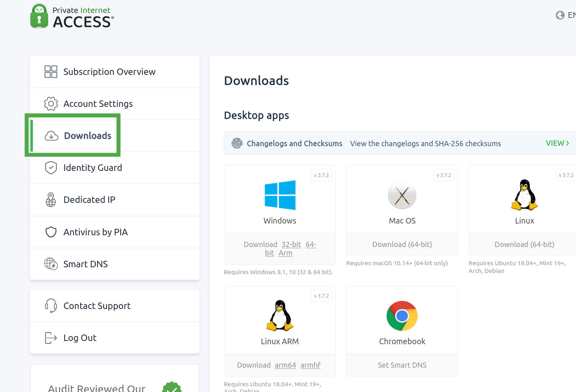The height and width of the screenshot is (392, 576).
Task: Open Contact Support menu item
Action: point(115,306)
